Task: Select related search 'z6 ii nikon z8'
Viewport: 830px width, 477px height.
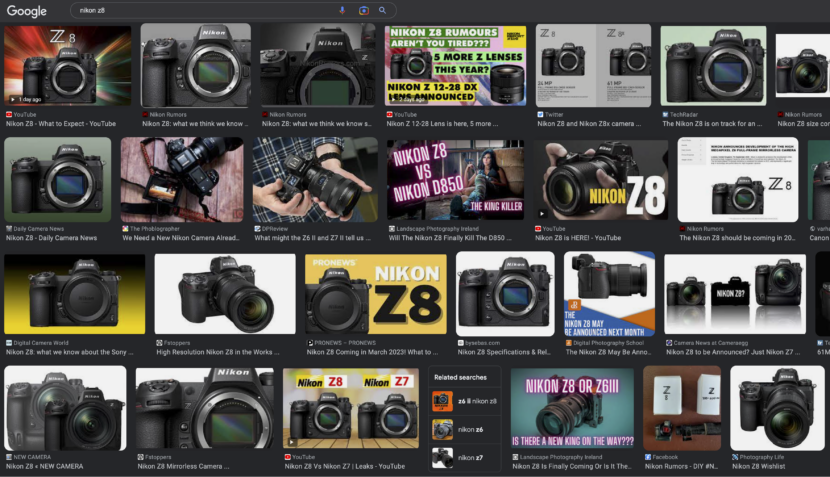Action: [465, 401]
